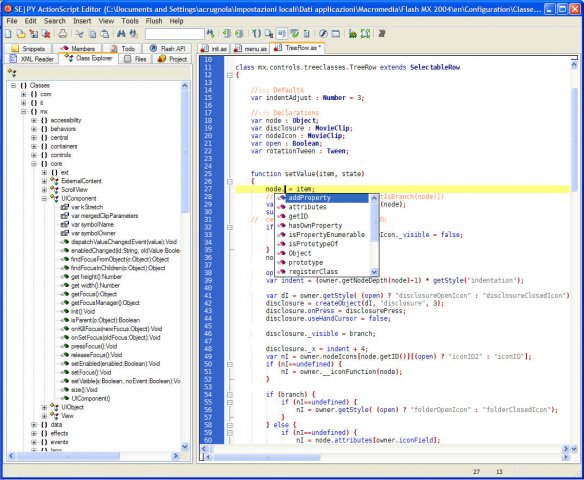Screen dimensions: 584x480
Task: Switch to the init.as document tab
Action: [214, 49]
